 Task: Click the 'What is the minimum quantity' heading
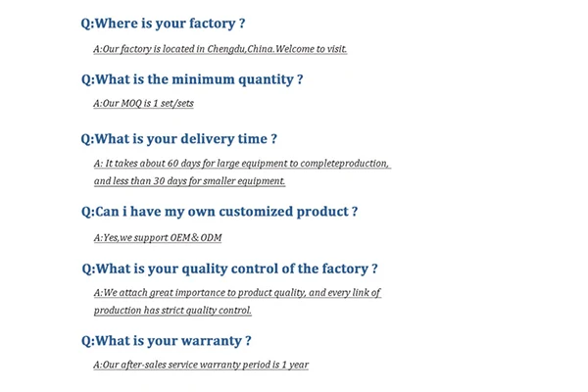pos(192,79)
